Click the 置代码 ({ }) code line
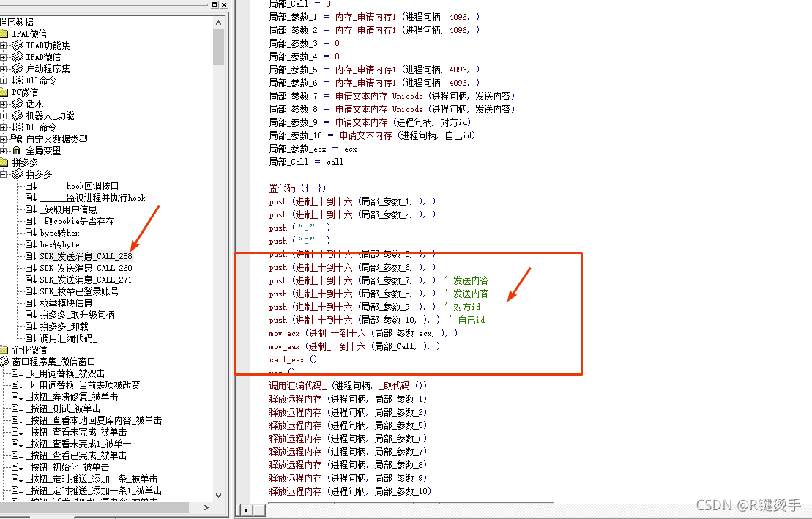 pos(297,187)
